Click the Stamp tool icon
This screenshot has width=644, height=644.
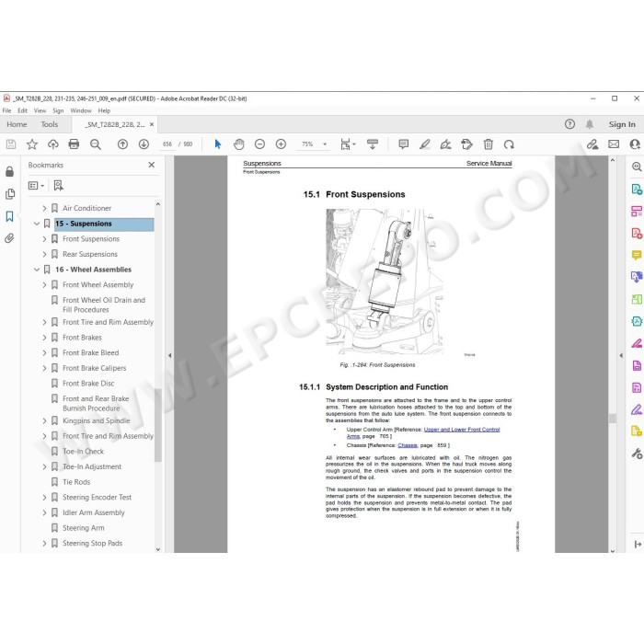[467, 144]
